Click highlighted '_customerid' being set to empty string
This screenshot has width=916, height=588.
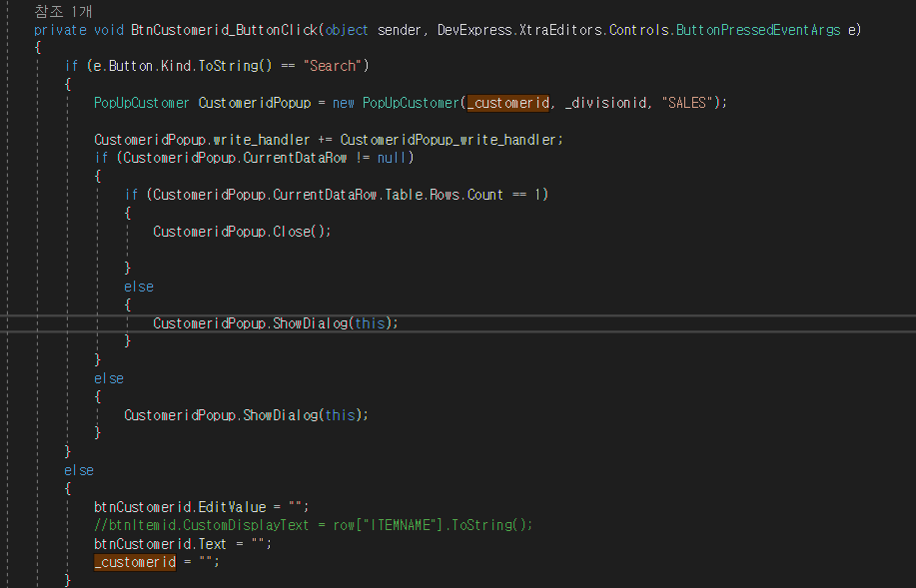(135, 562)
